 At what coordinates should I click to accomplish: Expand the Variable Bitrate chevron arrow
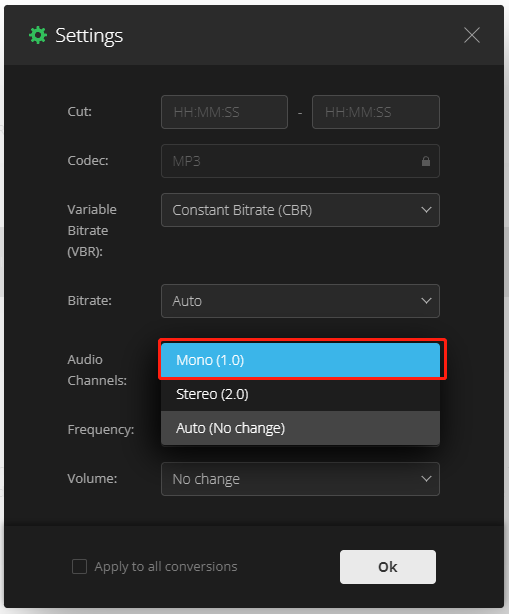(x=426, y=210)
